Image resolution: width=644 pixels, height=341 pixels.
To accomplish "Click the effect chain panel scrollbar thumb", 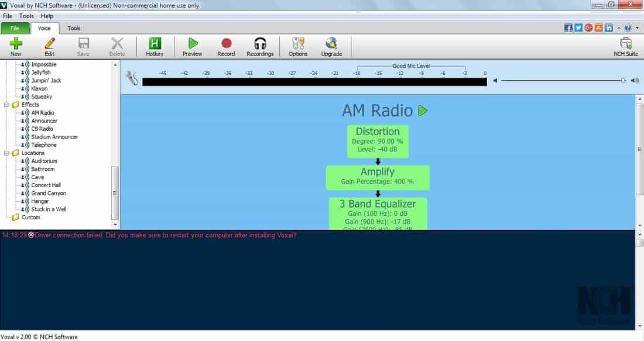I will pos(639,149).
